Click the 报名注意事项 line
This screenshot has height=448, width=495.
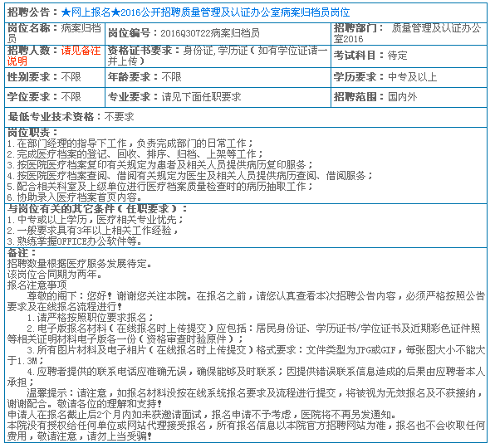37,285
